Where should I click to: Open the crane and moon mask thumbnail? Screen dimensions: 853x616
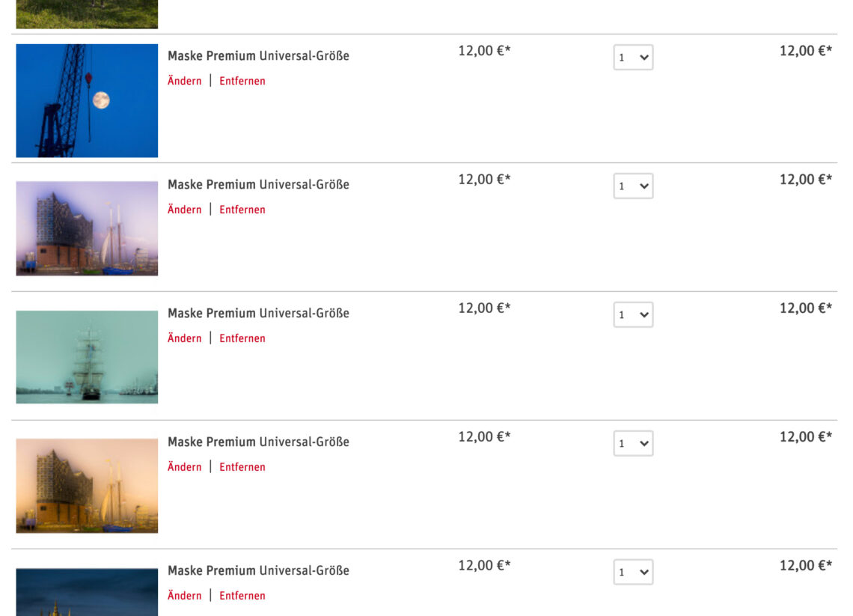(87, 100)
